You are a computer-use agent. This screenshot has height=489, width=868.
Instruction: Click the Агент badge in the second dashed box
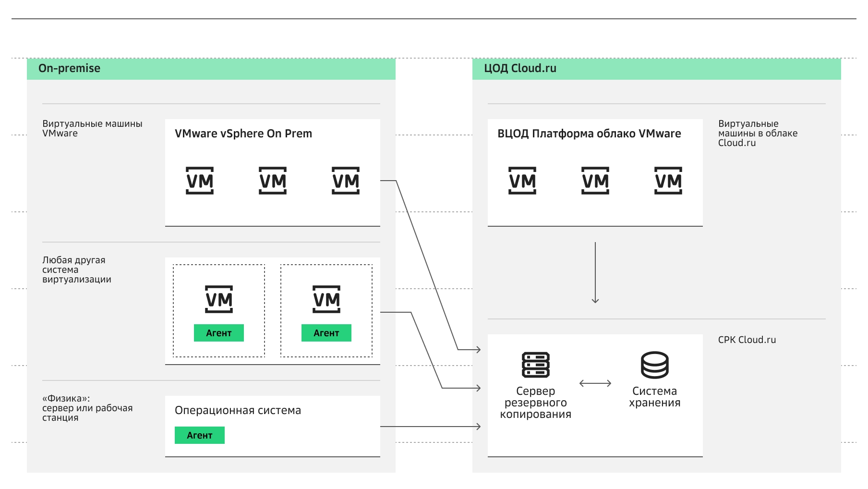(326, 333)
